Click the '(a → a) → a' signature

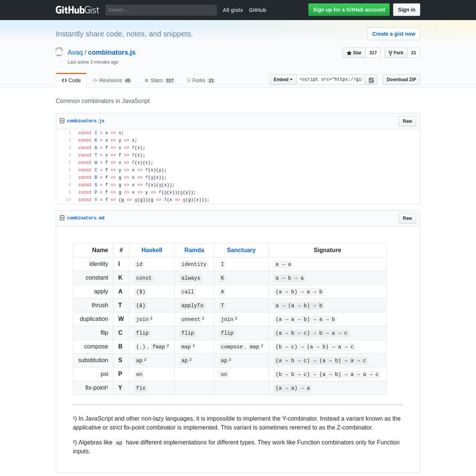tap(293, 388)
